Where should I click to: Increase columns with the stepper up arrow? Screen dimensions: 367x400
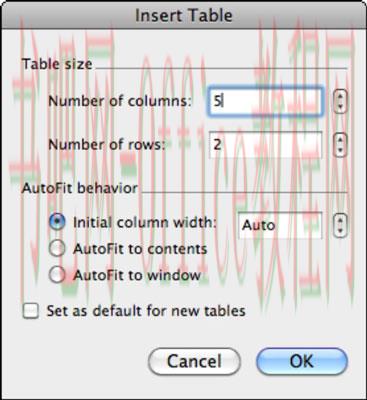(x=340, y=96)
